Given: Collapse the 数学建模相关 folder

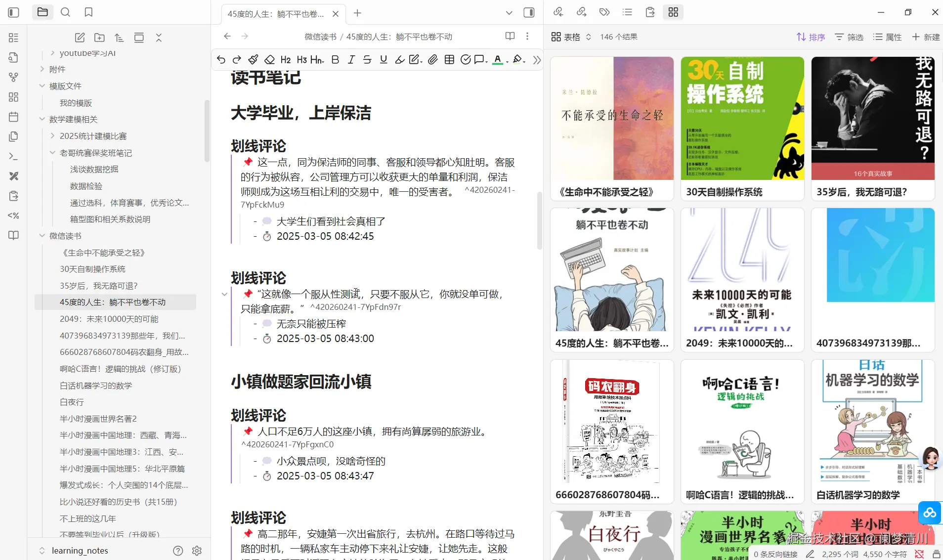Looking at the screenshot, I should click(x=42, y=119).
